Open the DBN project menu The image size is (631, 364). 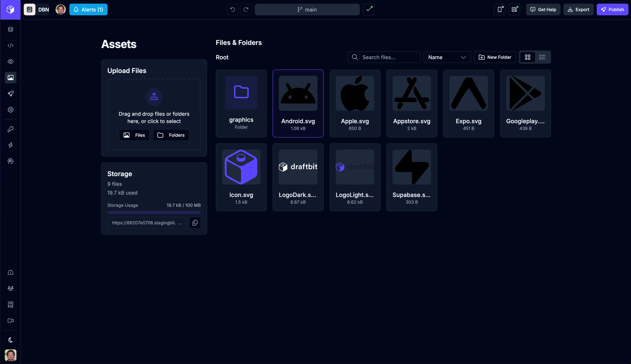tap(37, 9)
